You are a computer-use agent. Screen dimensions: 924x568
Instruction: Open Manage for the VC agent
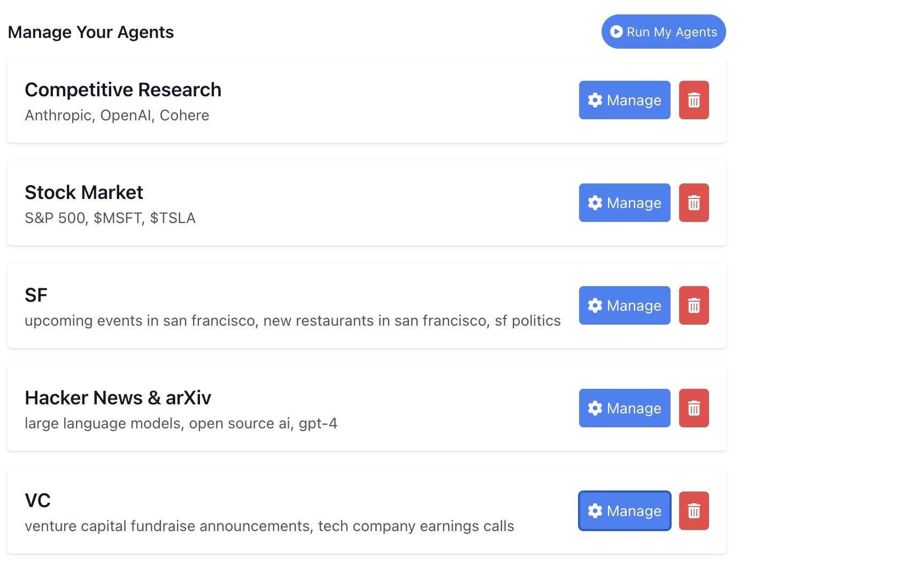624,511
